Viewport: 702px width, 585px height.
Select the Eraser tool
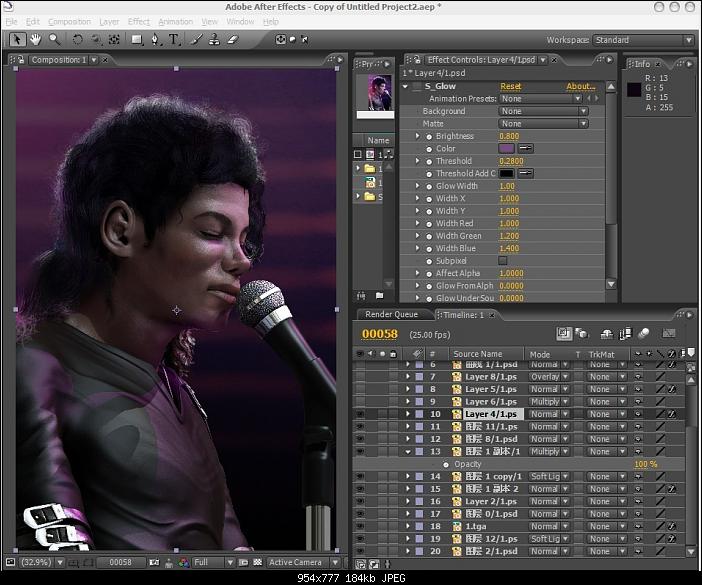232,40
